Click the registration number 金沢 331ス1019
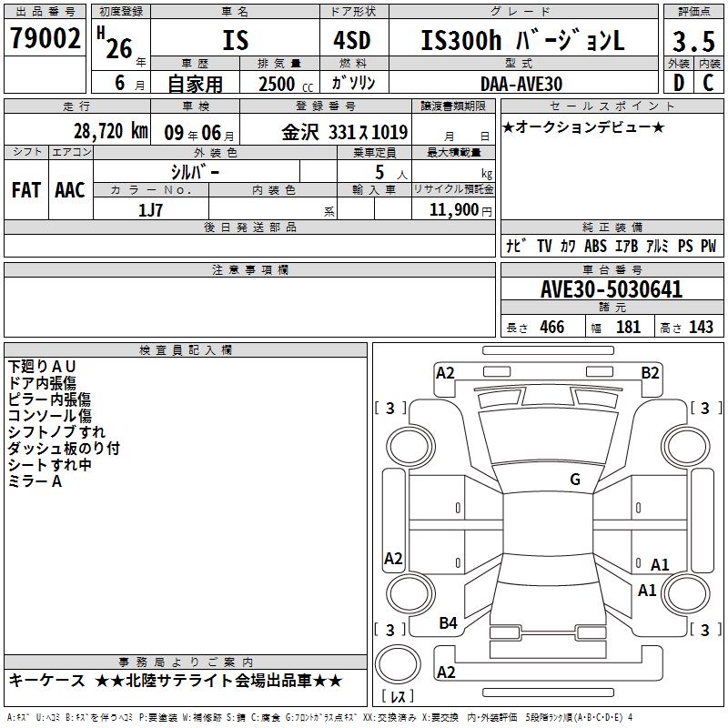 (345, 130)
